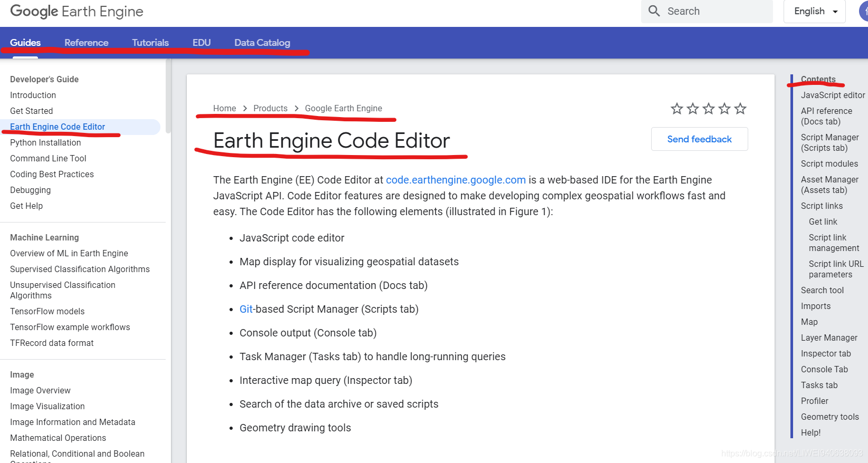Viewport: 868px width, 463px height.
Task: Switch to the Guides tab
Action: click(x=25, y=43)
